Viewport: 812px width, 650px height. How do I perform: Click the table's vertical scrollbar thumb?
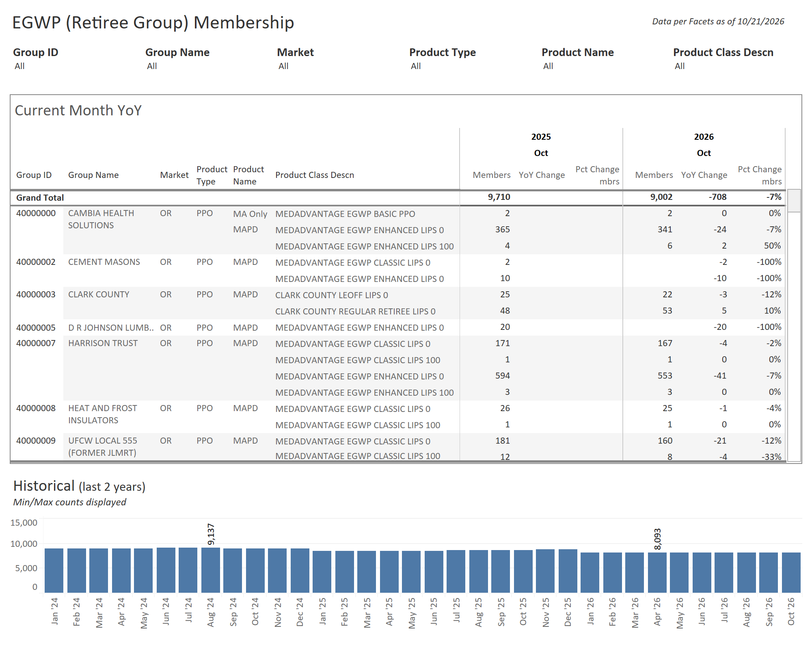794,200
